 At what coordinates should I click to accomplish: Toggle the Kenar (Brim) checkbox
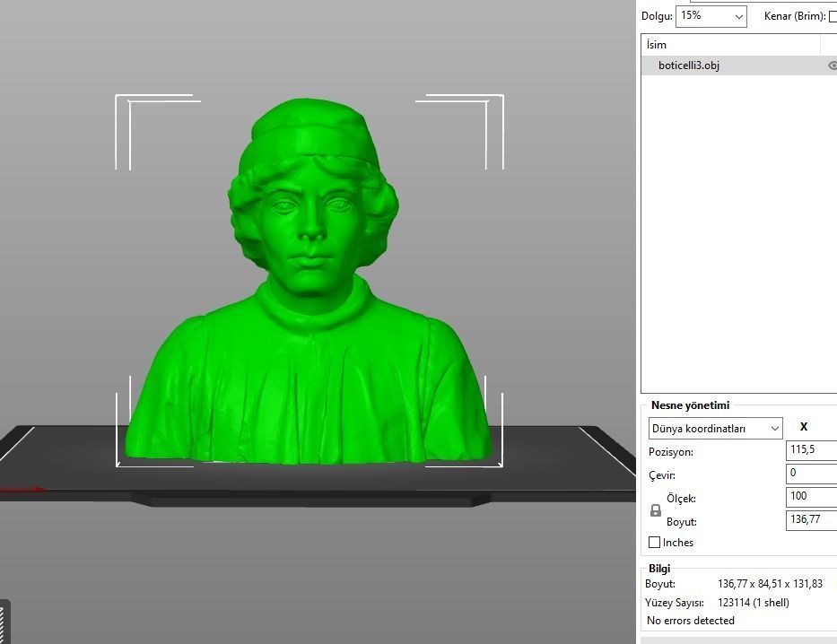coord(833,16)
